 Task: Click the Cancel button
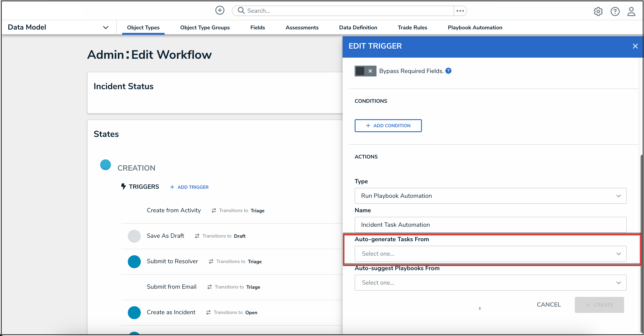click(548, 305)
